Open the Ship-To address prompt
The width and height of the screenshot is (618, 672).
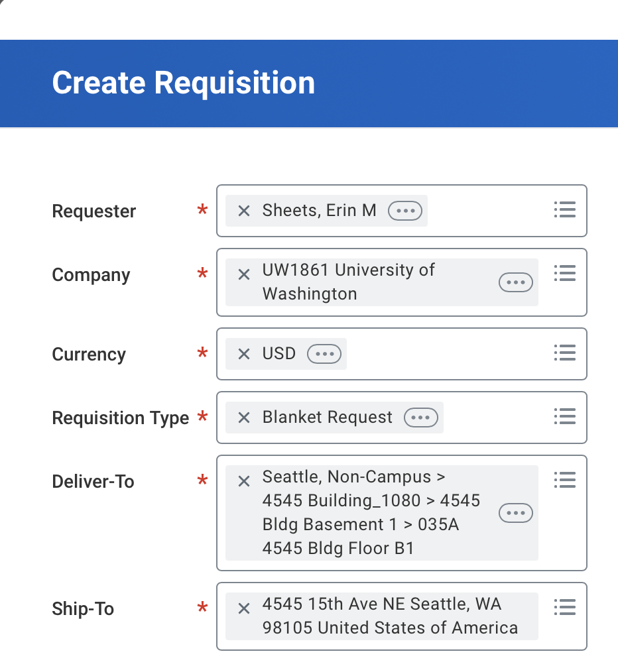click(x=564, y=607)
